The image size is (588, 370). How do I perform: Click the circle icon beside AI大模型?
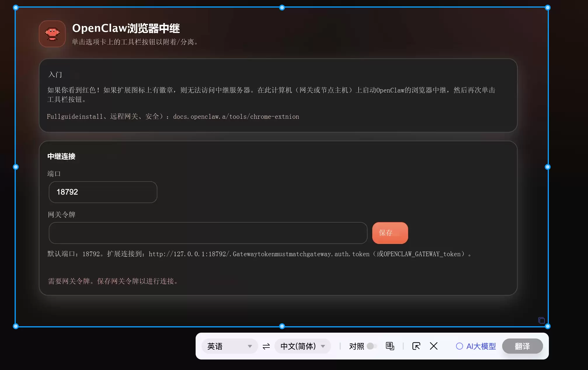[x=460, y=346]
